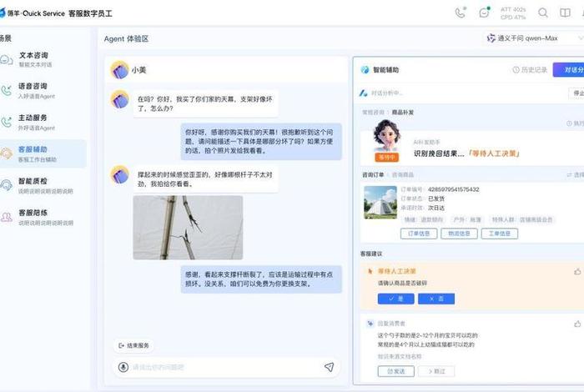Image resolution: width=584 pixels, height=392 pixels.
Task: Open search with the magnifier icon
Action: [x=543, y=13]
